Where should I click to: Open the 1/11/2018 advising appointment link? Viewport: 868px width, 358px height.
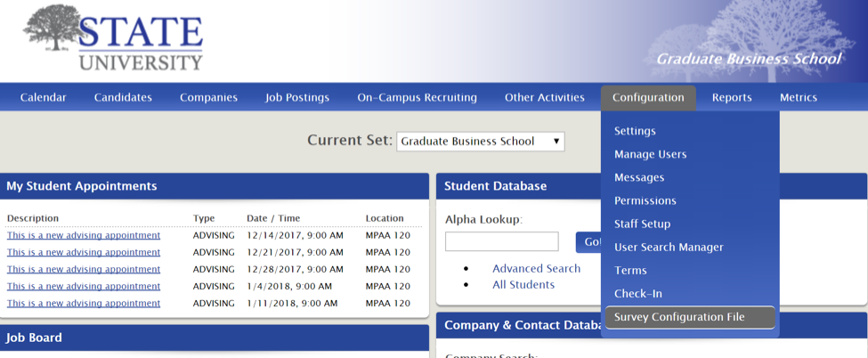(84, 304)
